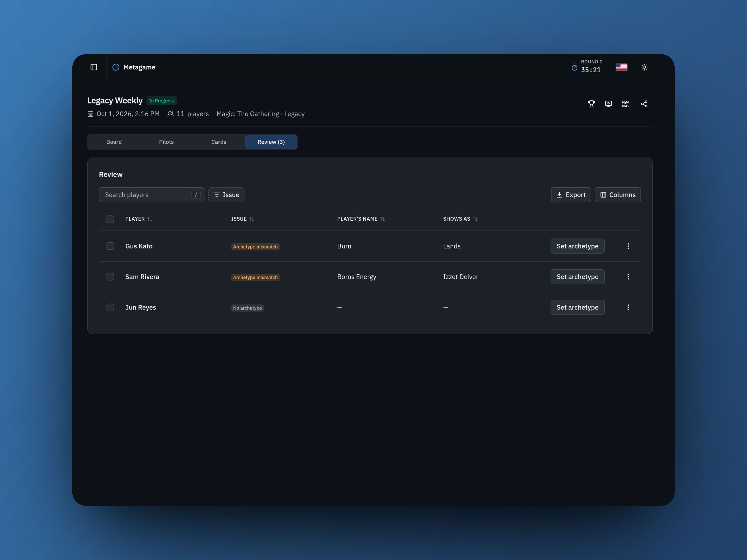Sort by Player's Name column
Screen dimensions: 747x560
[361, 219]
